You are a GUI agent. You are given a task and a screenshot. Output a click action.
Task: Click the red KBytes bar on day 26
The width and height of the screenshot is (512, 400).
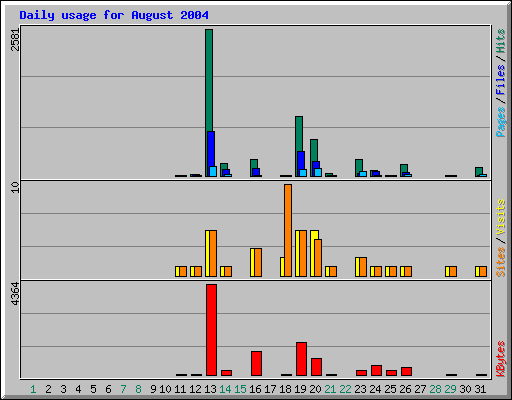406,372
